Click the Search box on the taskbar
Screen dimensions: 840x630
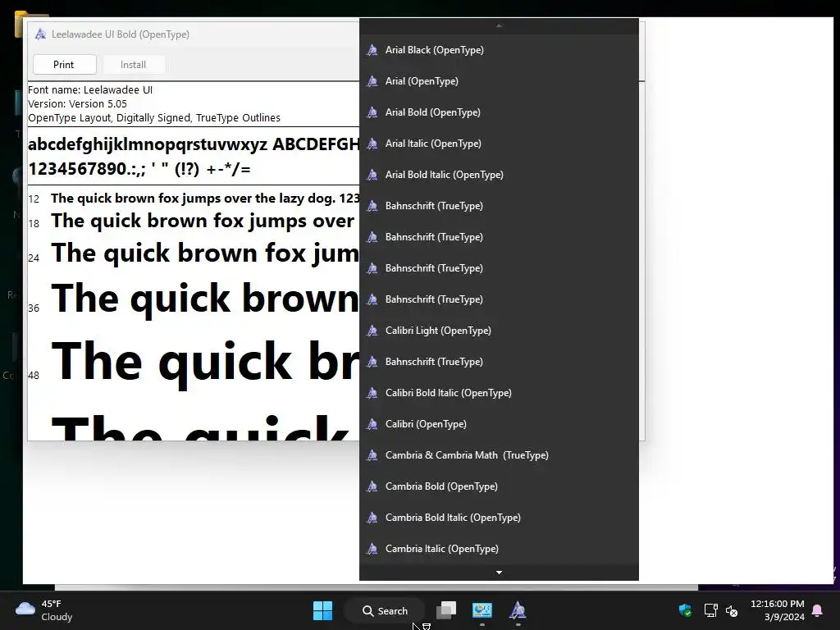tap(385, 610)
